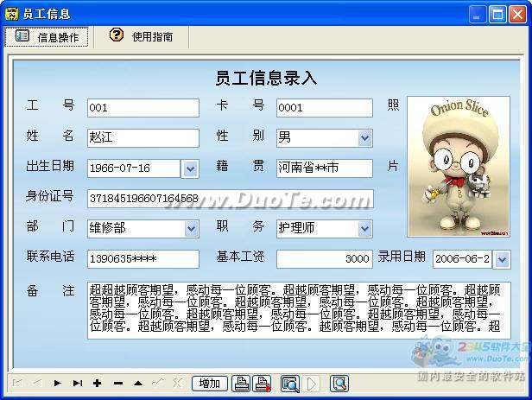Click the page preview magnifier icon
Viewport: 532px width, 400px height.
click(x=339, y=384)
